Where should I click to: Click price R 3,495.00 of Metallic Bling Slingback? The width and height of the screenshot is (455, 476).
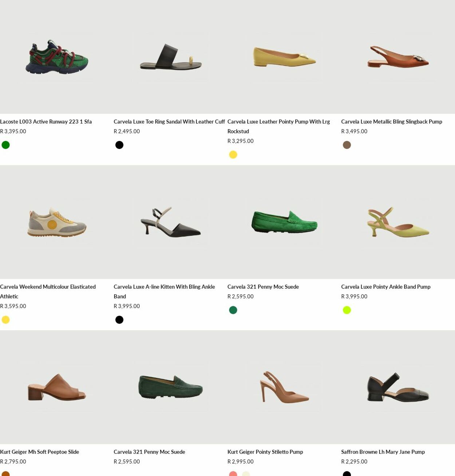pyautogui.click(x=354, y=131)
